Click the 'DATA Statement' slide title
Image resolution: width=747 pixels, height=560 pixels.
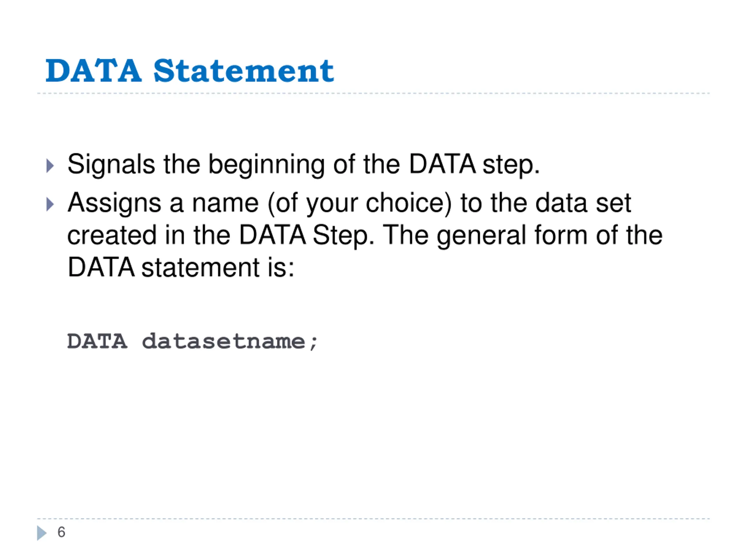click(190, 71)
